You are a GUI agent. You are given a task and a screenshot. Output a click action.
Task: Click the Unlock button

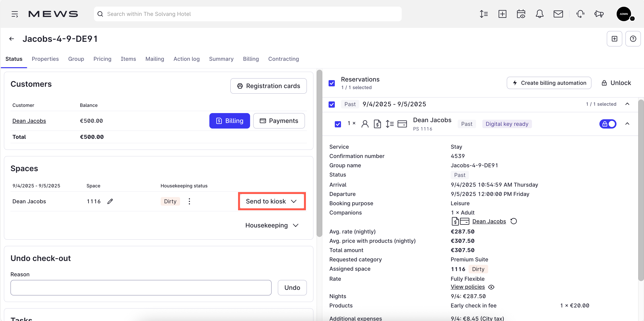pyautogui.click(x=616, y=83)
